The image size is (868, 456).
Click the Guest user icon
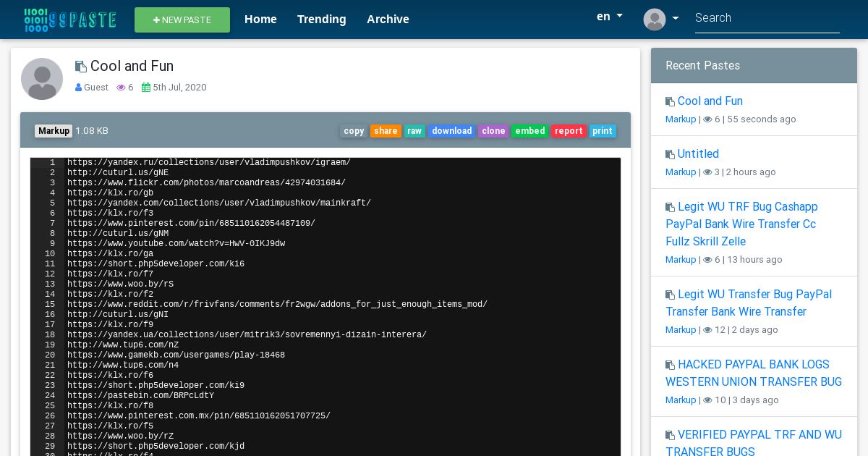click(x=79, y=88)
